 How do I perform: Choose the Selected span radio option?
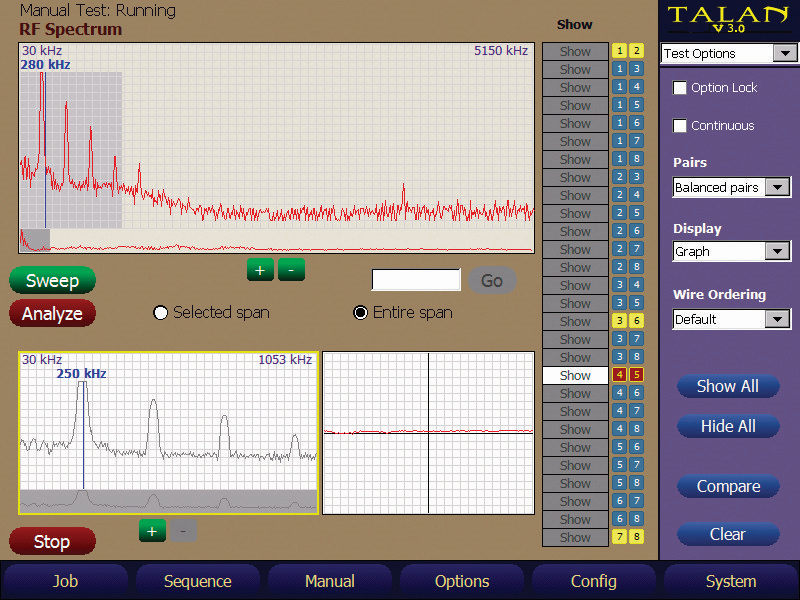click(160, 313)
